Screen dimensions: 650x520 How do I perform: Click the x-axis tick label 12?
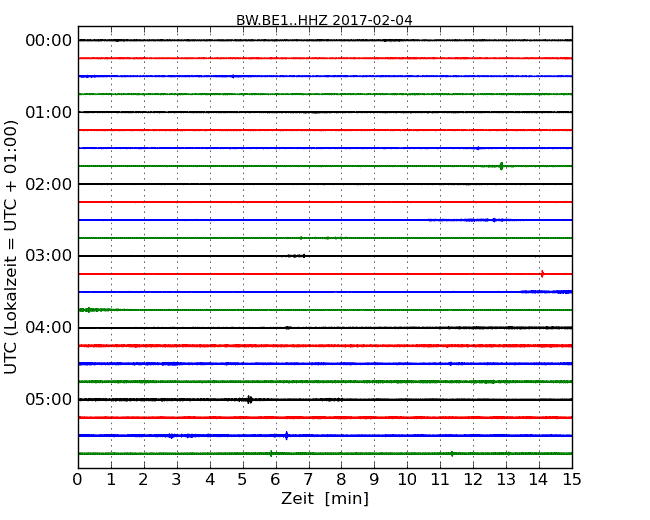(473, 480)
